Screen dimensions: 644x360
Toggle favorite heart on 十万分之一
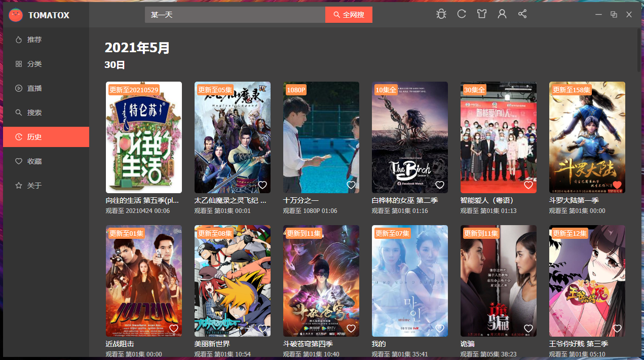pyautogui.click(x=351, y=185)
